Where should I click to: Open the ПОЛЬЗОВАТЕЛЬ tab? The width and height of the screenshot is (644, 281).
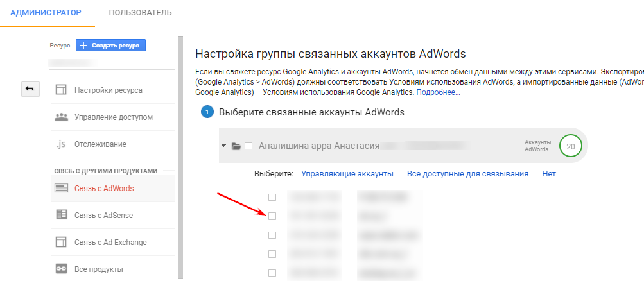(140, 13)
